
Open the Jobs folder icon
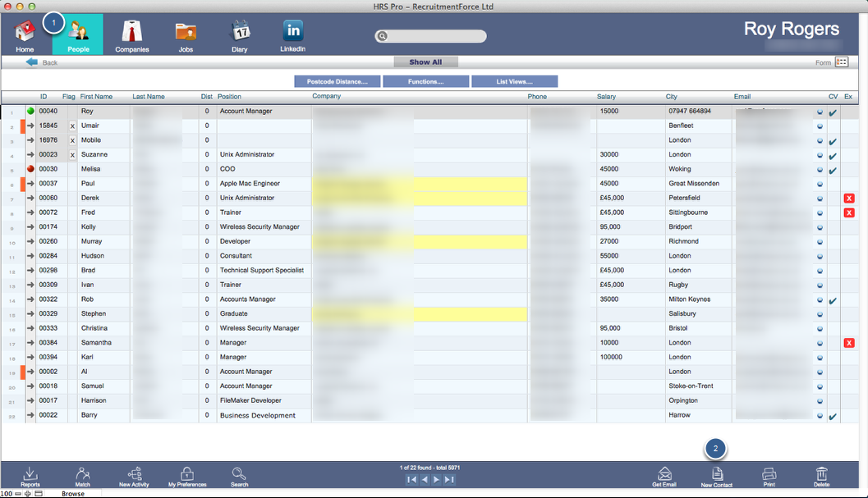pos(186,32)
